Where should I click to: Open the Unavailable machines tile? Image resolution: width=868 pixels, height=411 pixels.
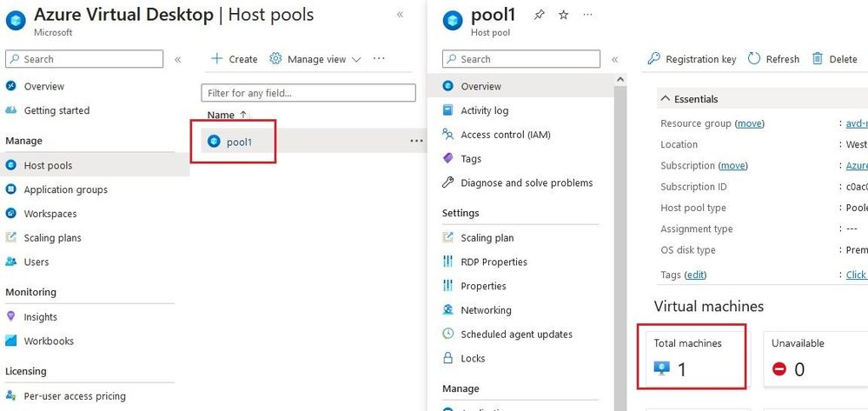click(816, 359)
